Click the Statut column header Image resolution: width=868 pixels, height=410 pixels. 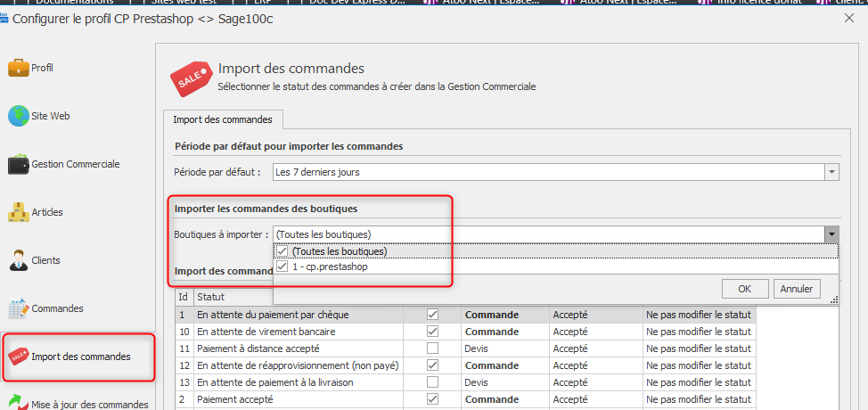(233, 298)
